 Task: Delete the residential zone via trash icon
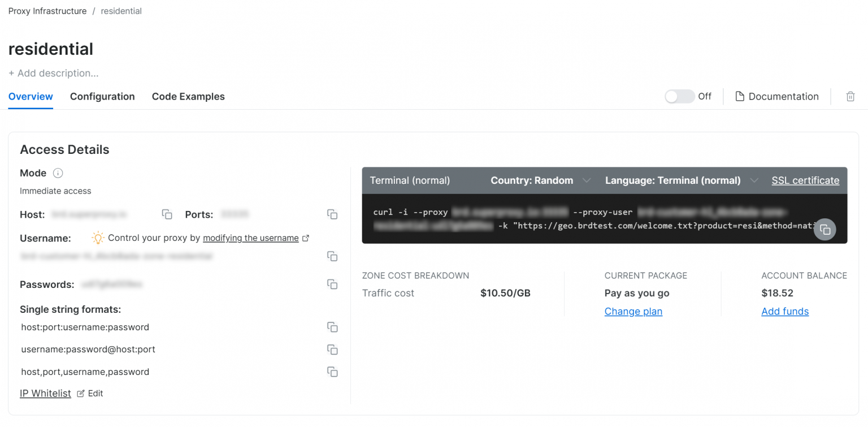(x=850, y=96)
